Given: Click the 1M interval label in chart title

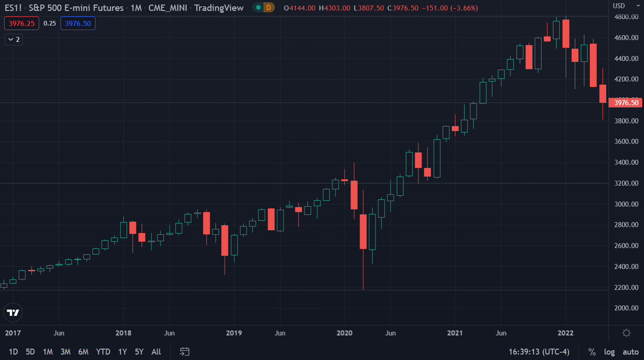Looking at the screenshot, I should pos(136,8).
